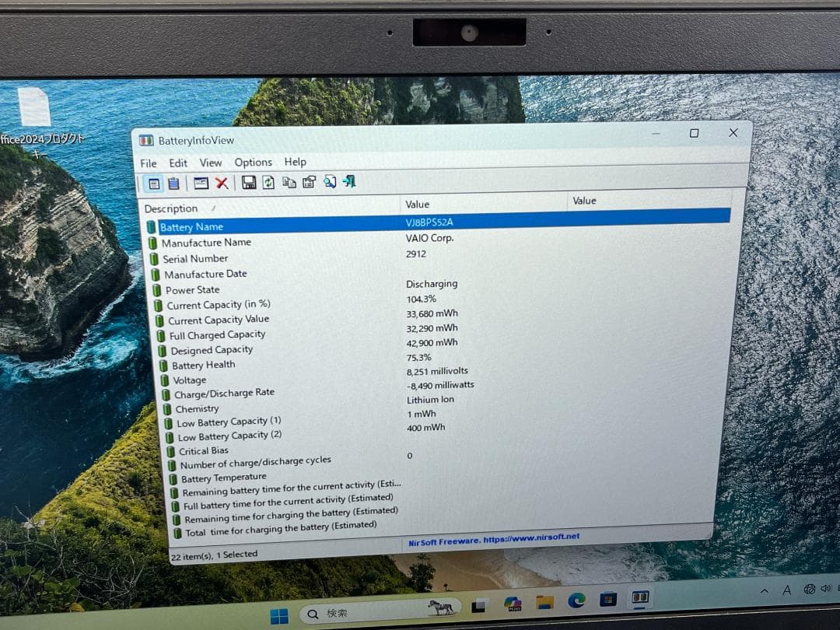Viewport: 840px width, 630px height.
Task: Copy selected battery item to clipboard
Action: coord(290,182)
